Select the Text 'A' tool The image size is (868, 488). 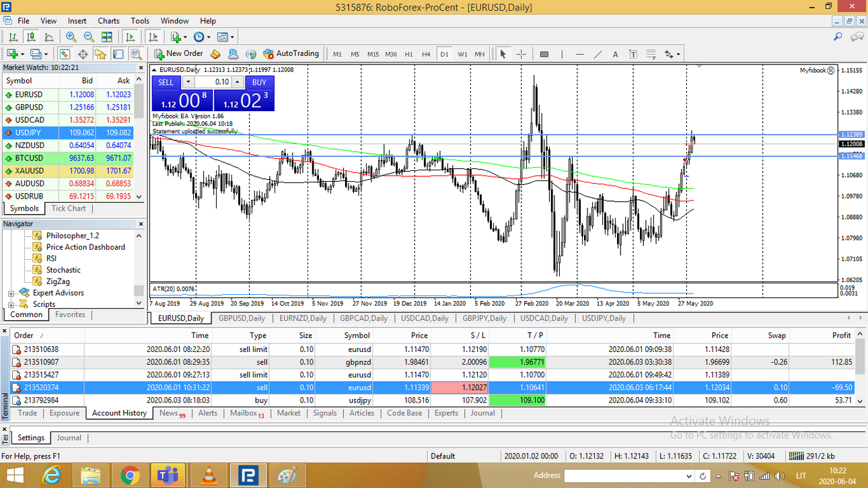coord(615,54)
